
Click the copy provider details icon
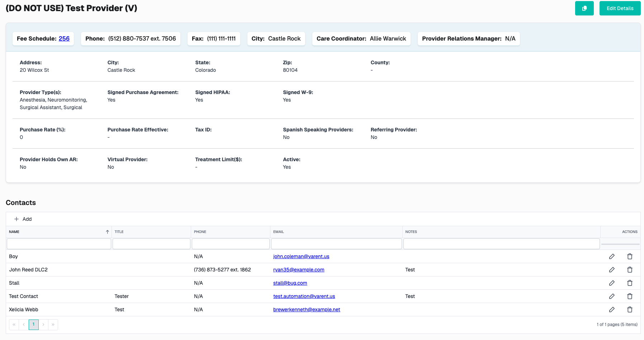(x=584, y=8)
